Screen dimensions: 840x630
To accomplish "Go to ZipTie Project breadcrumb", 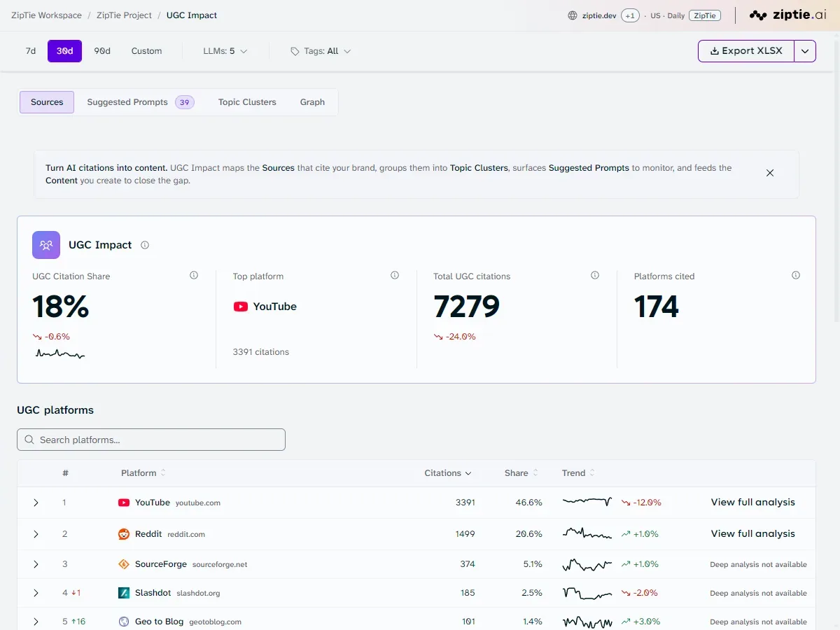I will pyautogui.click(x=124, y=15).
